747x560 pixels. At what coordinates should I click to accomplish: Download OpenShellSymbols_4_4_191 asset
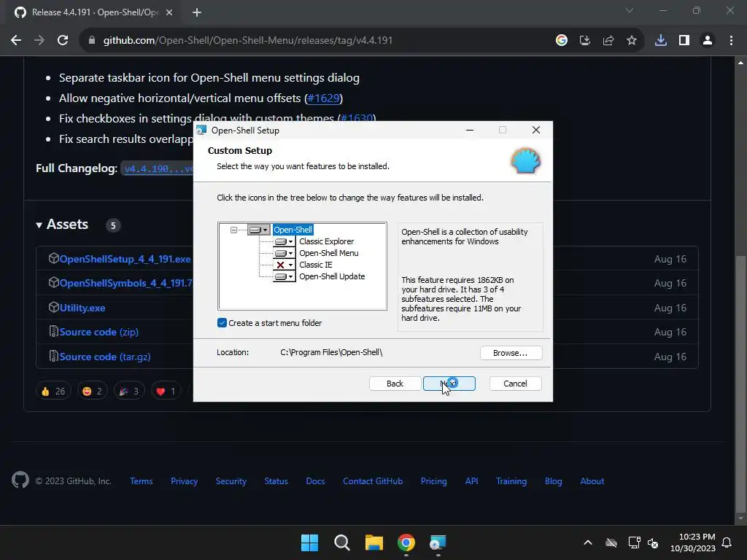pos(125,284)
